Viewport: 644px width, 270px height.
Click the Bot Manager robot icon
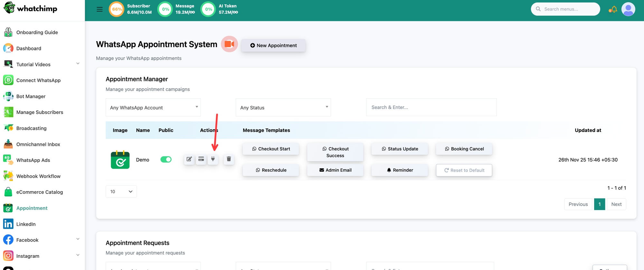8,96
